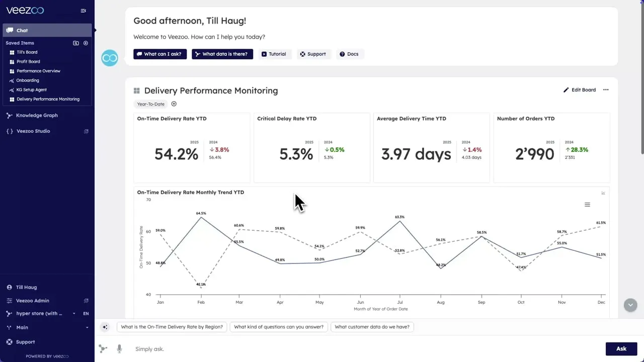Screen dimensions: 644x362
Task: Click the Veezoo assistant avatar icon
Action: click(x=110, y=58)
